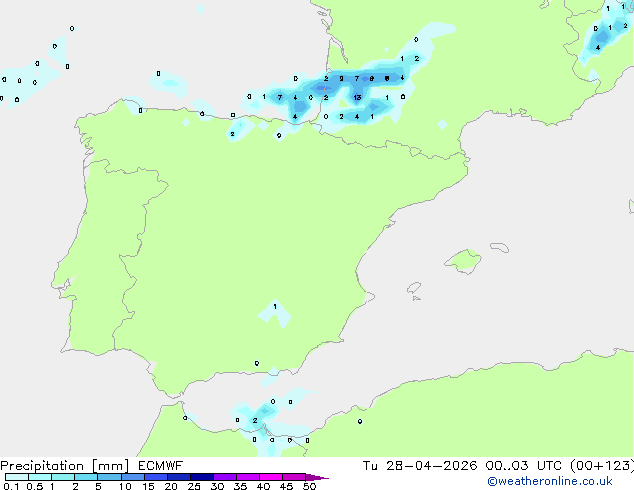Click the 15–20 mm blue legend swatch

pyautogui.click(x=156, y=477)
